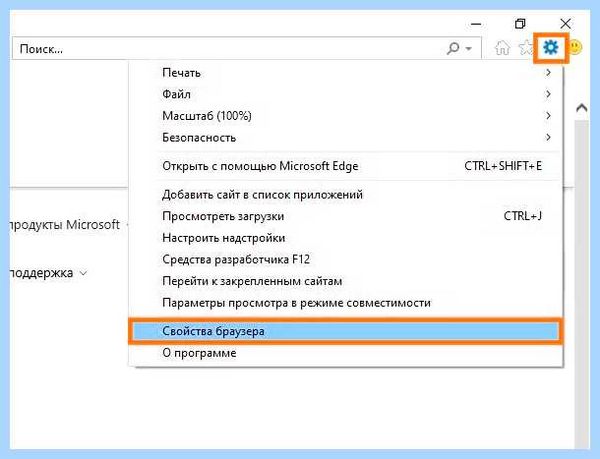Choose Добавить сайт в список приложений
The image size is (600, 459).
346,195
